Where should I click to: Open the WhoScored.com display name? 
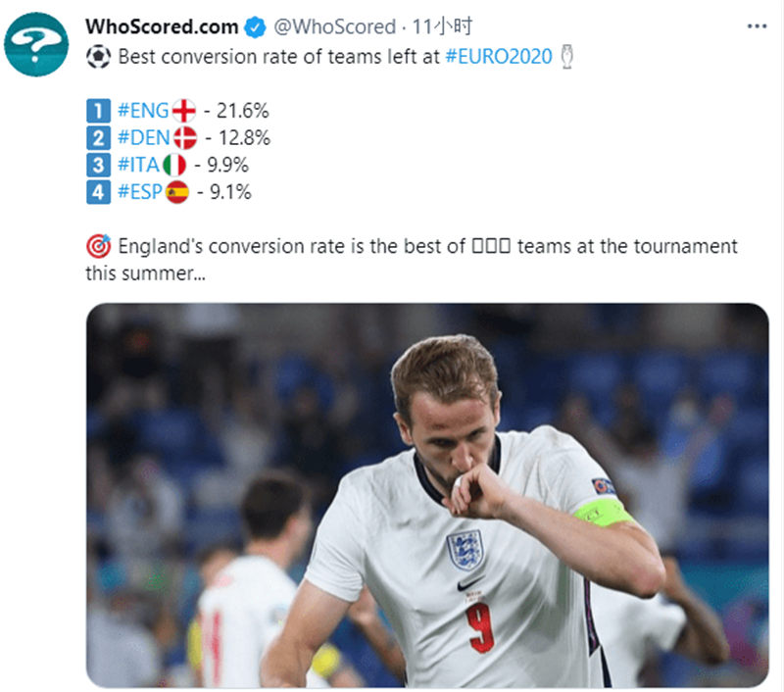click(161, 26)
